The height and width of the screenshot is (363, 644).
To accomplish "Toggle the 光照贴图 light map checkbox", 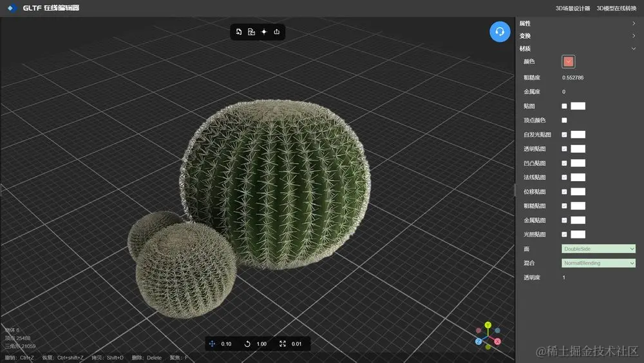I will [564, 234].
